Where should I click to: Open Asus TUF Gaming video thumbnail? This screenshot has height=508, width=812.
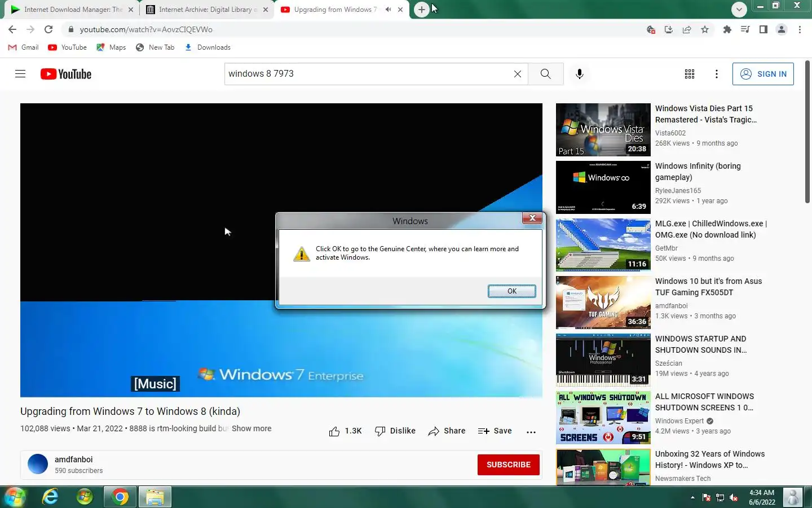pos(603,303)
